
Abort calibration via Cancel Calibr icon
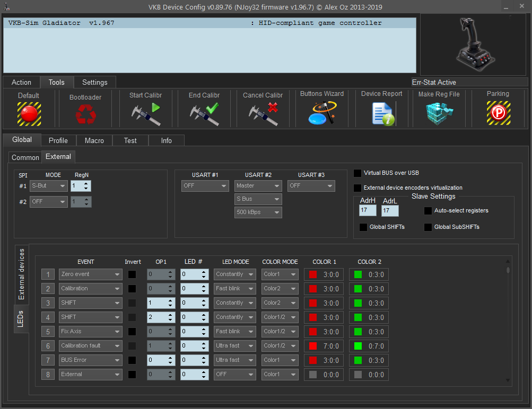click(263, 113)
